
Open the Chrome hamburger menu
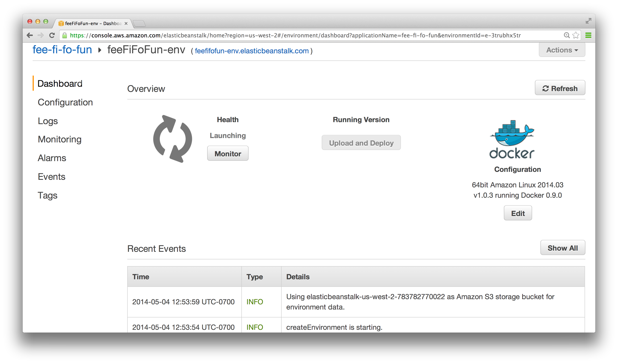(x=588, y=35)
